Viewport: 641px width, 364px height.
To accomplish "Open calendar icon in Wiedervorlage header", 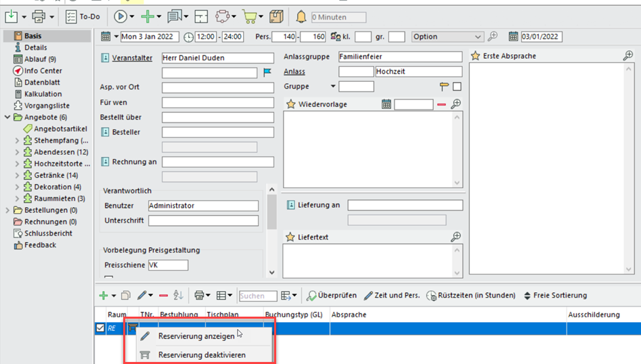I will (x=386, y=104).
